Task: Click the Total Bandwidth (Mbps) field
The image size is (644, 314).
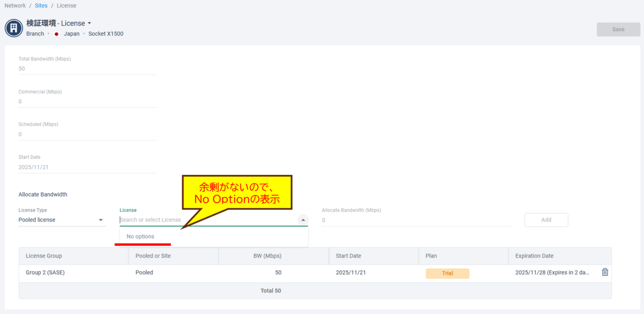Action: pyautogui.click(x=87, y=69)
